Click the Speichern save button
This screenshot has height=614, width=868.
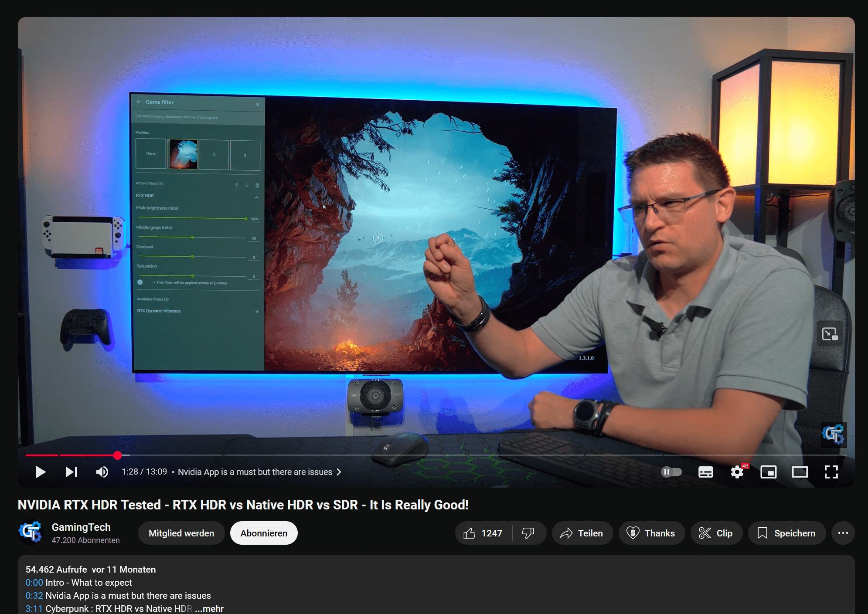(787, 533)
